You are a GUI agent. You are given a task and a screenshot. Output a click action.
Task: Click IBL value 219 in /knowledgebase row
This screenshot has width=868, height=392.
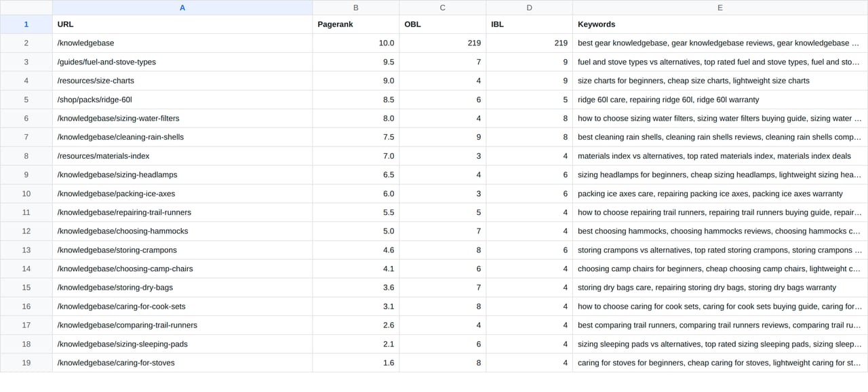click(x=530, y=43)
